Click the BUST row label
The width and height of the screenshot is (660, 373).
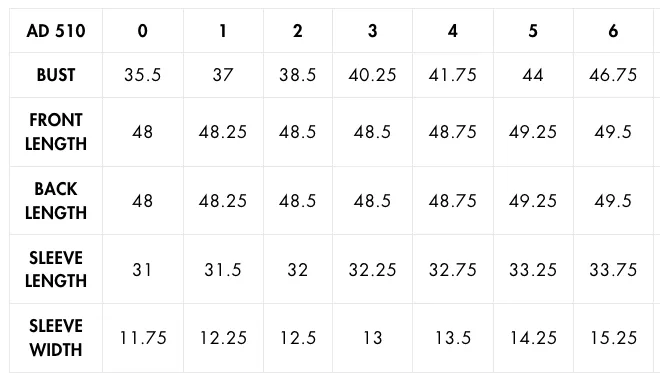[56, 75]
